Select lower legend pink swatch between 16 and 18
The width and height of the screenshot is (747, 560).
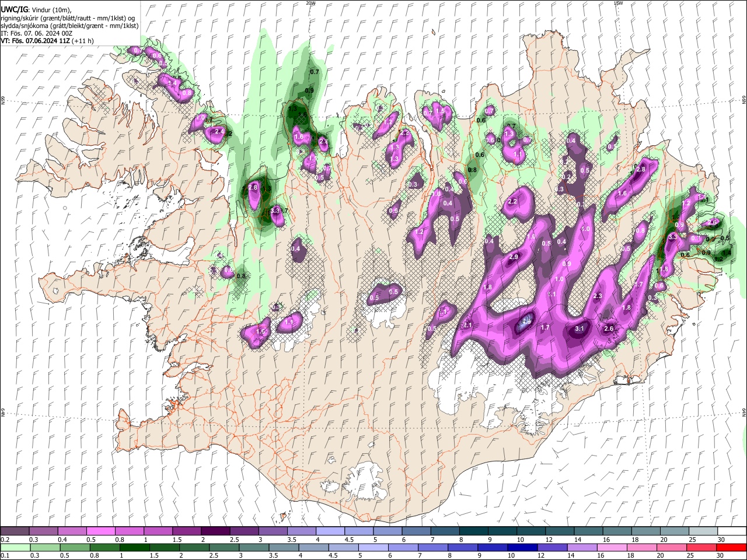[x=613, y=547]
